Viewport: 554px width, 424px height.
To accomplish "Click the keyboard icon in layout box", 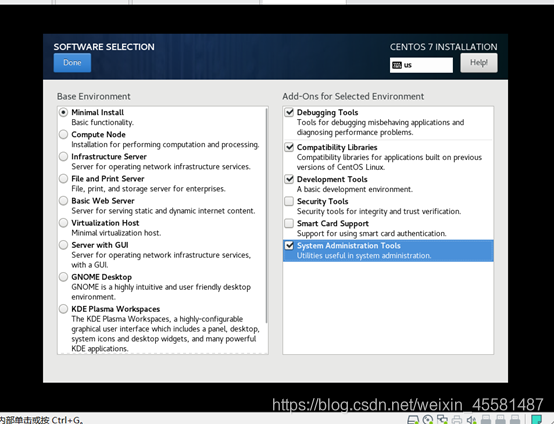I will point(397,65).
